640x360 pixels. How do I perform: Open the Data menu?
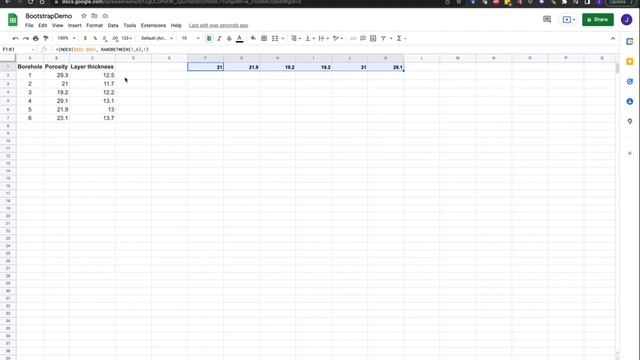[113, 25]
